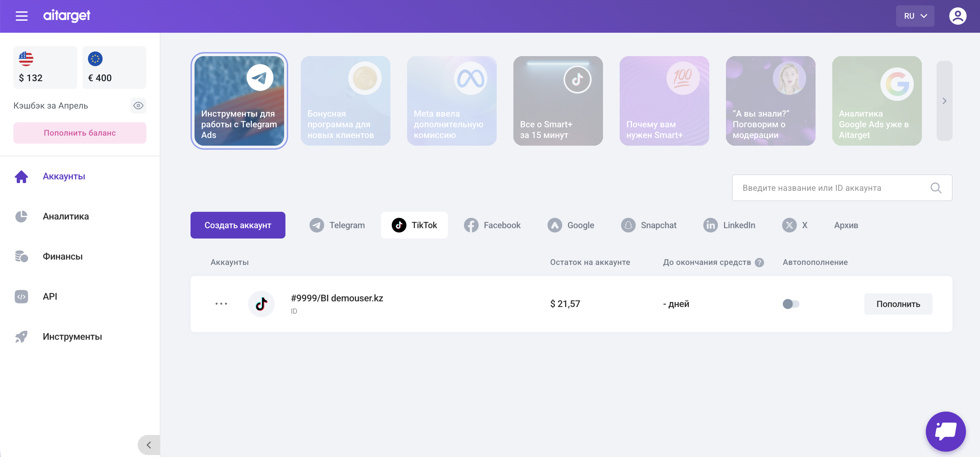Open the Все о Smart+ story card

(558, 101)
